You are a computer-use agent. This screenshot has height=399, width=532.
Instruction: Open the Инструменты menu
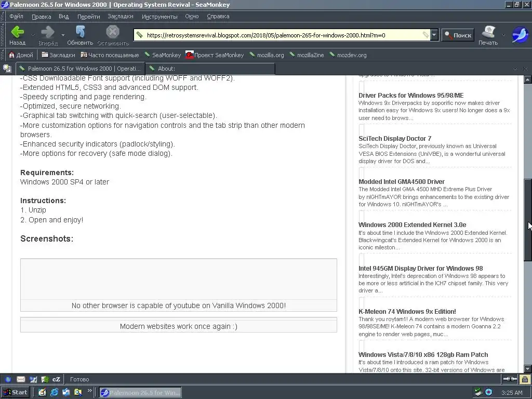click(x=159, y=16)
